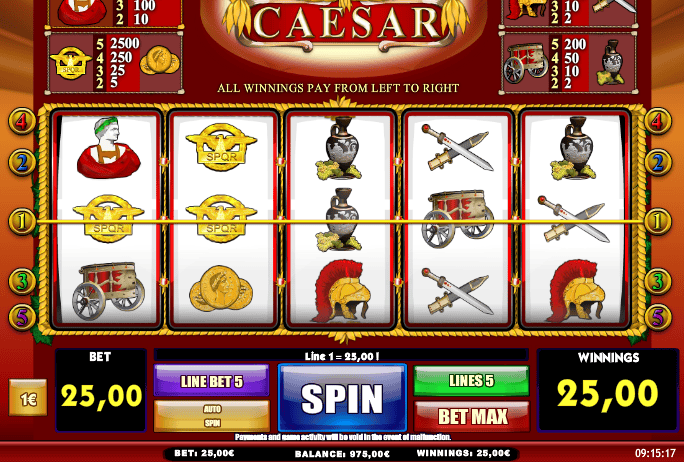
Task: Click the 1€ coin value chip
Action: 28,397
